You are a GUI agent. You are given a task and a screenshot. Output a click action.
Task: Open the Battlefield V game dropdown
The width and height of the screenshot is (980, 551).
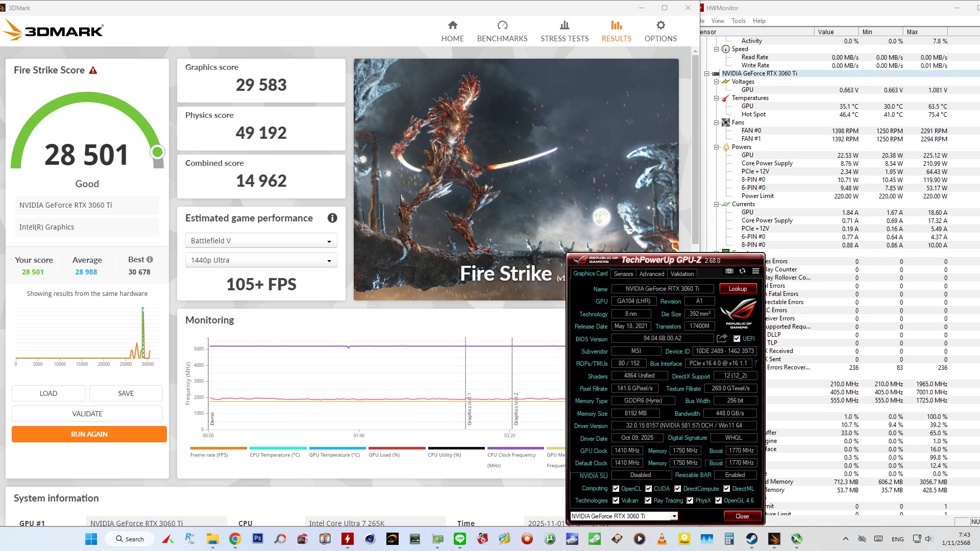click(x=261, y=241)
